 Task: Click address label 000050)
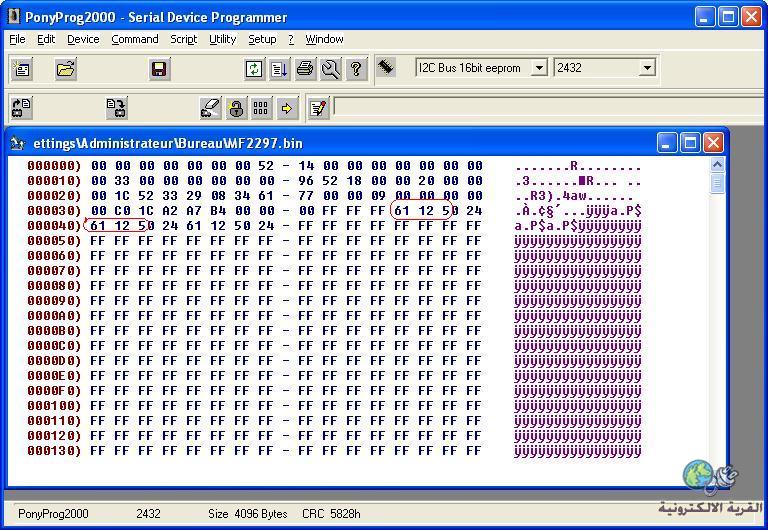click(x=54, y=241)
